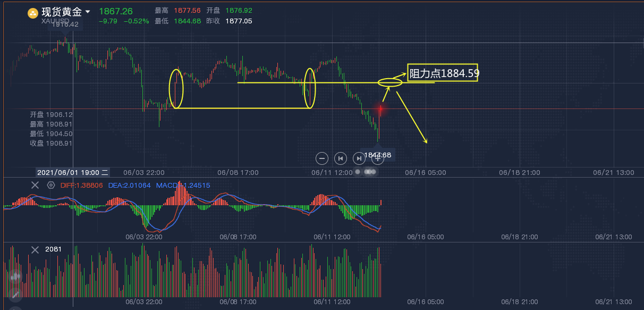Open MACD indicator settings hexagon icon

[x=51, y=185]
